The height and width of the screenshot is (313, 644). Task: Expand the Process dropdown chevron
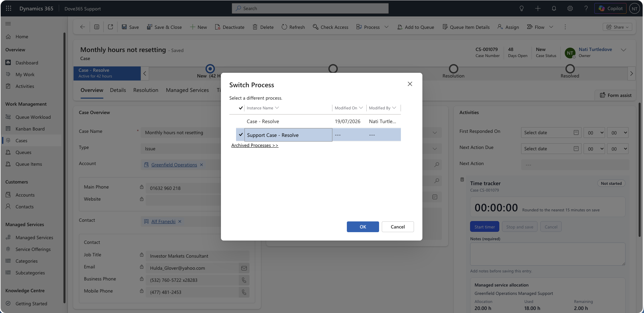pos(386,27)
